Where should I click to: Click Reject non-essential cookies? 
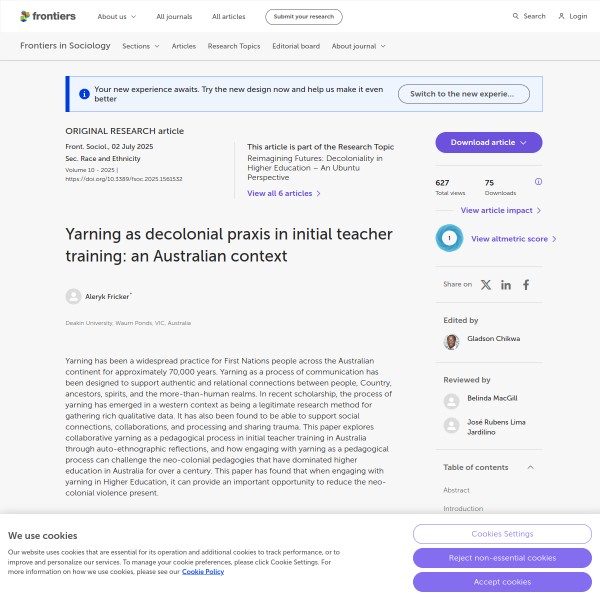click(501, 558)
